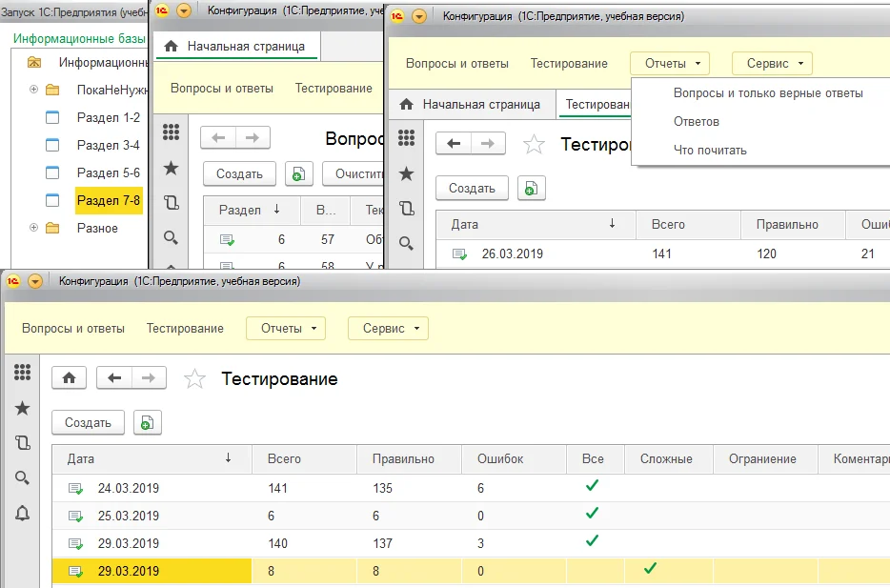The height and width of the screenshot is (588, 890).
Task: Open favorites star in bottom window sidebar
Action: pos(22,408)
